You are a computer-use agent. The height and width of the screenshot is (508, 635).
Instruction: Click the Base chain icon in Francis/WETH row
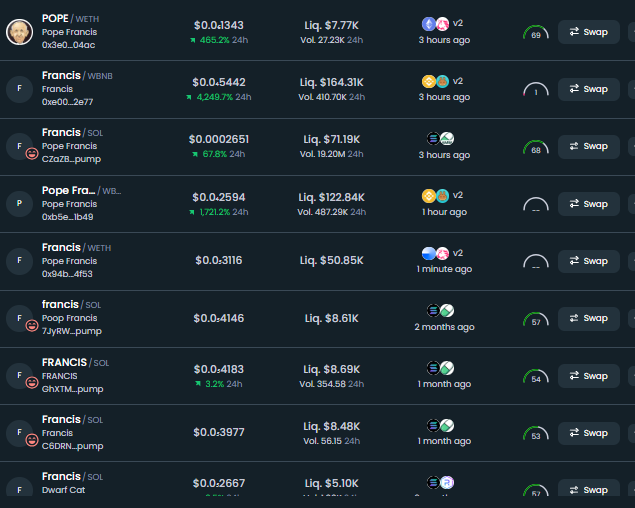[x=429, y=253]
